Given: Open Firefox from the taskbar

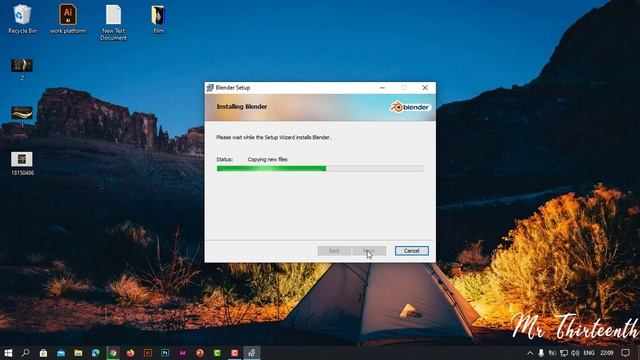Looking at the screenshot, I should 131,353.
